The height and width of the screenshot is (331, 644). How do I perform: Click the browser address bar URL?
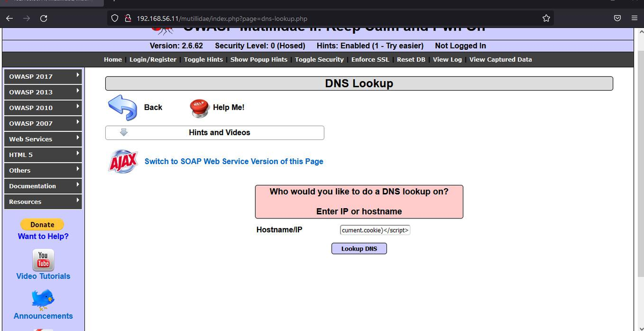pyautogui.click(x=222, y=18)
